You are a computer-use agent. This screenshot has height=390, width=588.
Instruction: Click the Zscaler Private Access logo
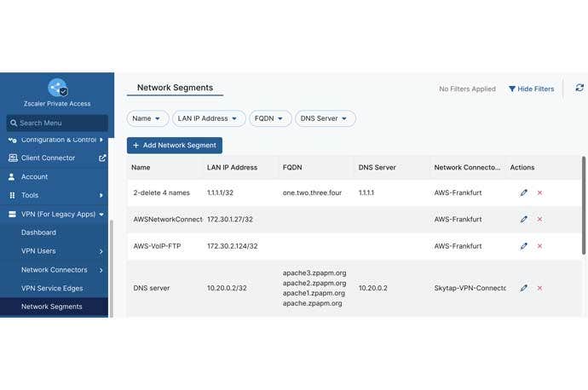pyautogui.click(x=57, y=88)
